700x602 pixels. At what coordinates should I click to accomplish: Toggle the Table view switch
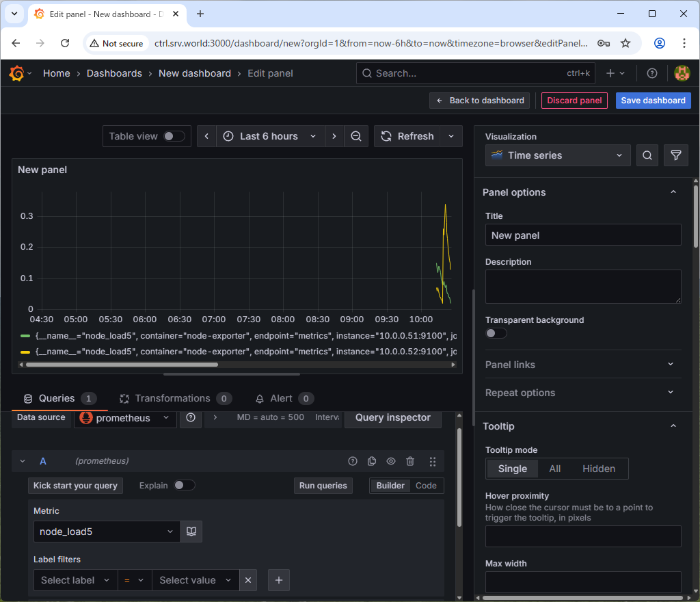[x=174, y=136]
